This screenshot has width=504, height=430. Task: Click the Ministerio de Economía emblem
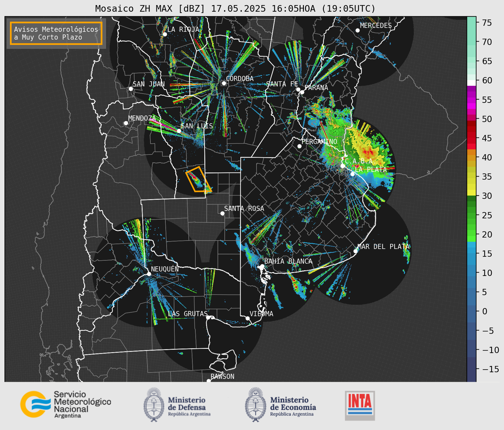point(255,405)
